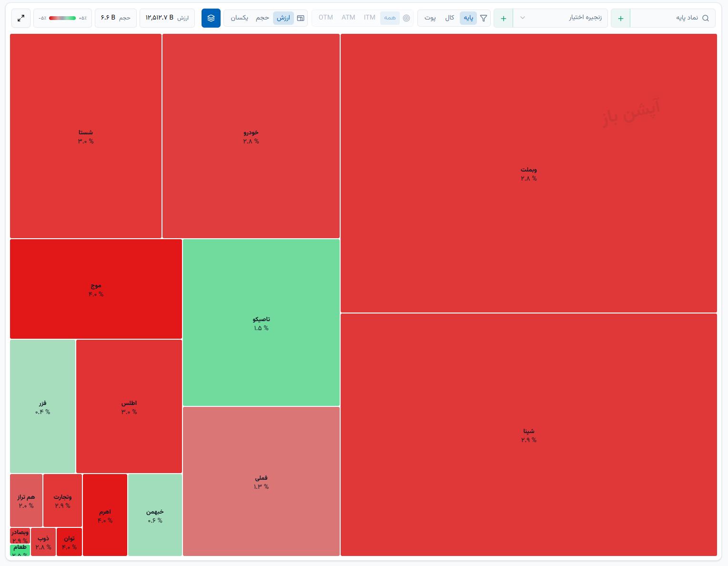Image resolution: width=728 pixels, height=566 pixels.
Task: Click the plus button beside نماد پایه search
Action: pyautogui.click(x=621, y=18)
